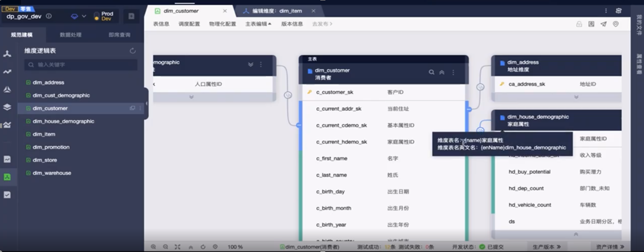Click the paper plane publish icon
Screen dimensions: 644x252
point(603,24)
